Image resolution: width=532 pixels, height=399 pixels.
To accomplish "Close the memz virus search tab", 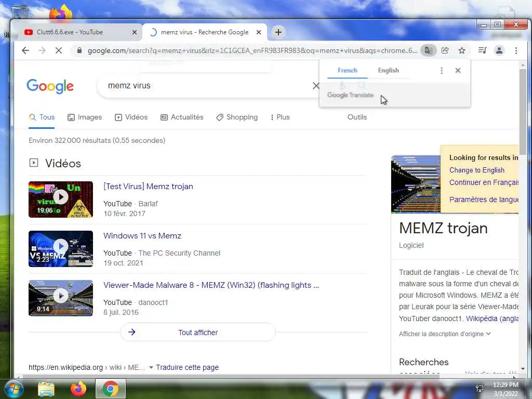I will pyautogui.click(x=259, y=32).
